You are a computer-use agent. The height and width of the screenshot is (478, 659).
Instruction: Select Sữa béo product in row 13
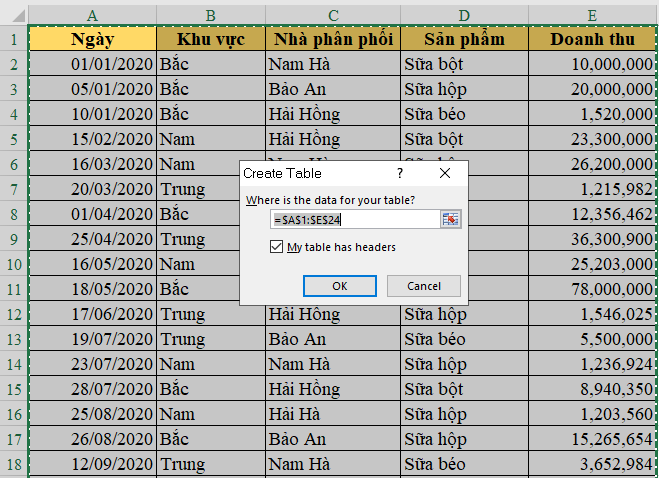click(464, 339)
